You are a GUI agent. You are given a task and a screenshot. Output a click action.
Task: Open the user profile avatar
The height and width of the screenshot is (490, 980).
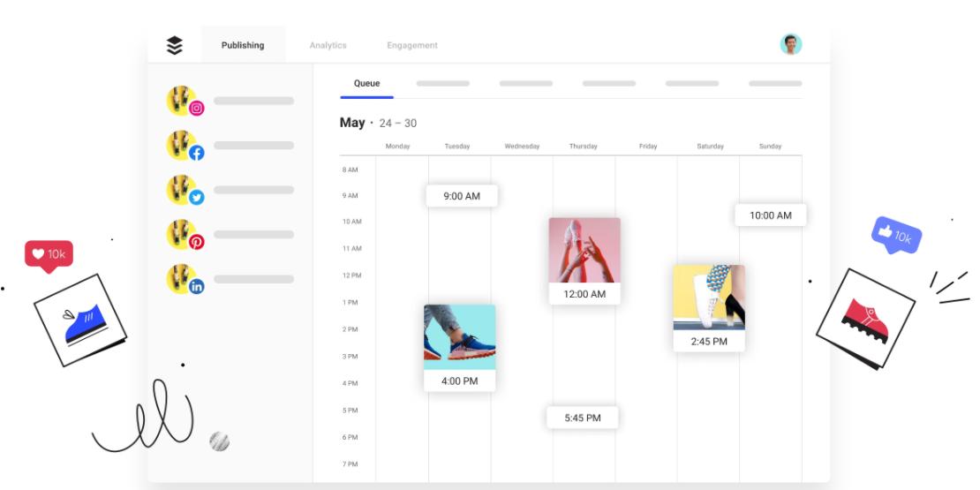click(x=790, y=44)
